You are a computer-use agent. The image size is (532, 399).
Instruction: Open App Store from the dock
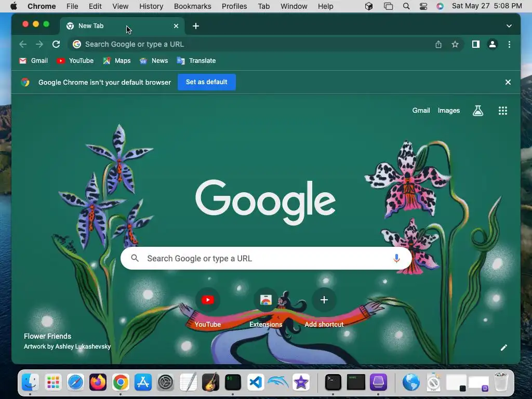[x=143, y=382]
